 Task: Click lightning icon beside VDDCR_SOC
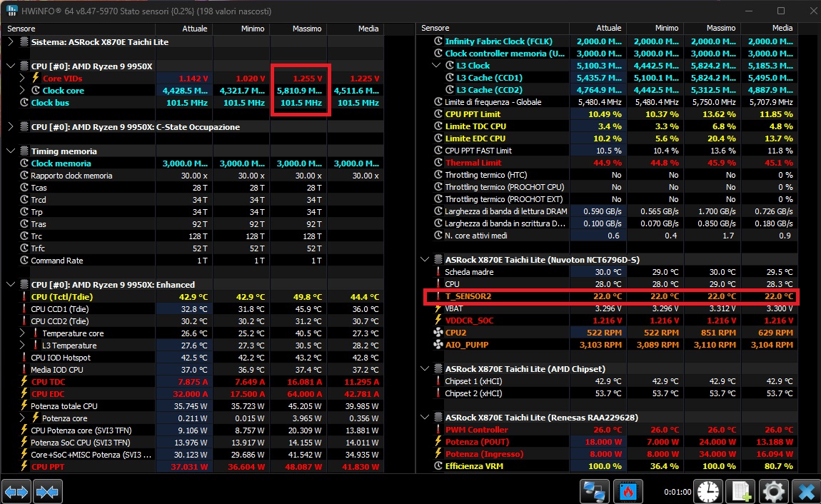pos(438,321)
